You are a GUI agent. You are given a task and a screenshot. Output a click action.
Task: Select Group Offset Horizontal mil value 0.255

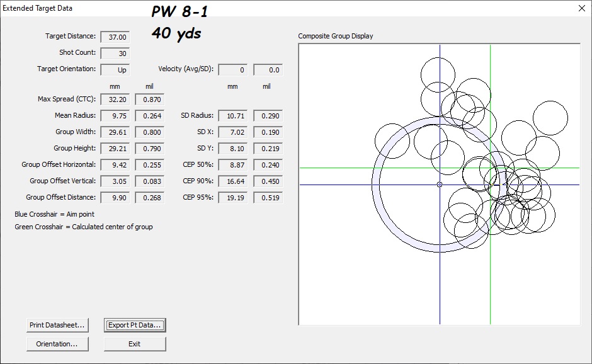[150, 165]
